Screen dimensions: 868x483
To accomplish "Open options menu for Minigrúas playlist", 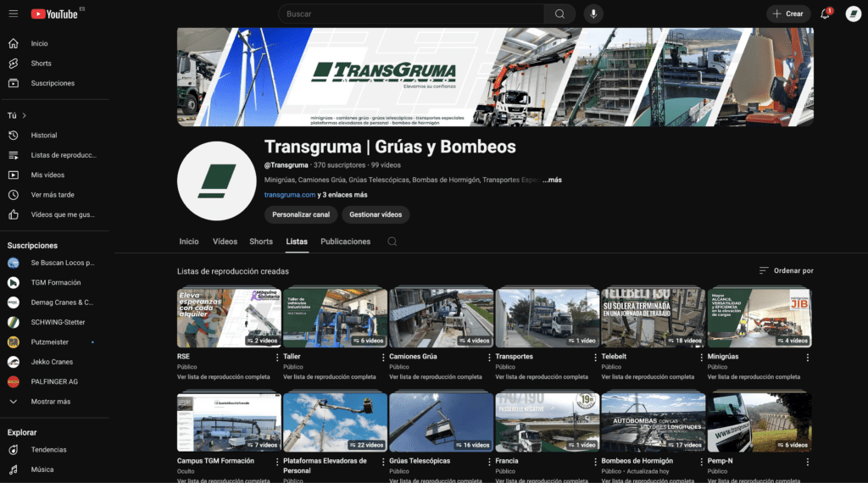I will tap(808, 358).
